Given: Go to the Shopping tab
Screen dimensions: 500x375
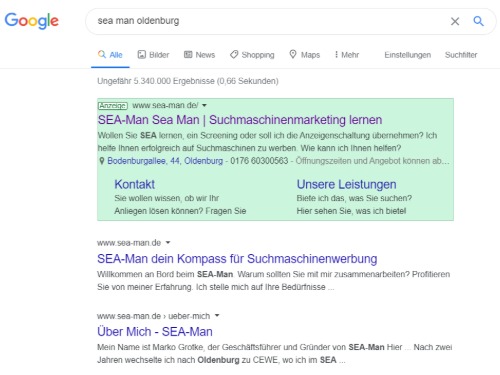Looking at the screenshot, I should tap(252, 55).
